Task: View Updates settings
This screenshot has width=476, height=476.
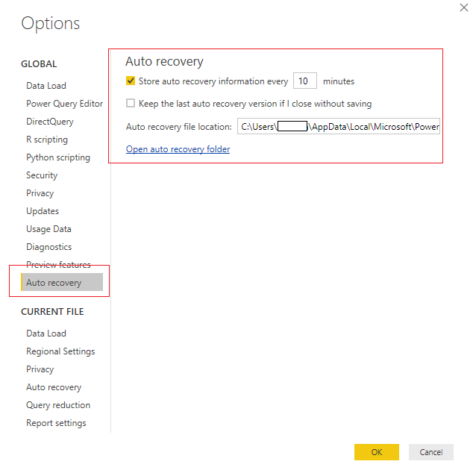Action: [x=43, y=211]
